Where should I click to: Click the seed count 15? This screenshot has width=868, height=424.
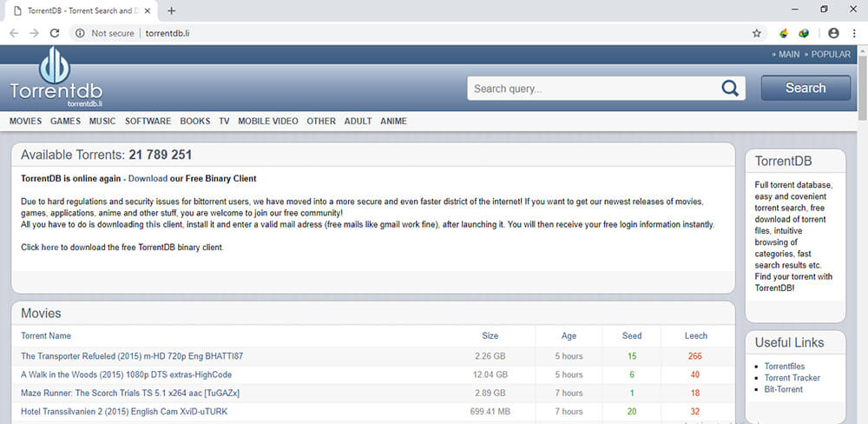click(632, 356)
